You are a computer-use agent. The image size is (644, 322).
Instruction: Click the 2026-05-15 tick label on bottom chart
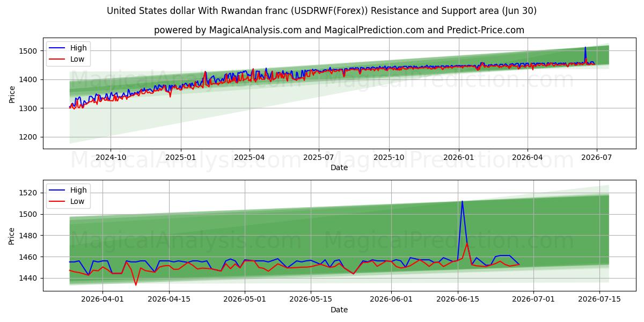pyautogui.click(x=311, y=299)
